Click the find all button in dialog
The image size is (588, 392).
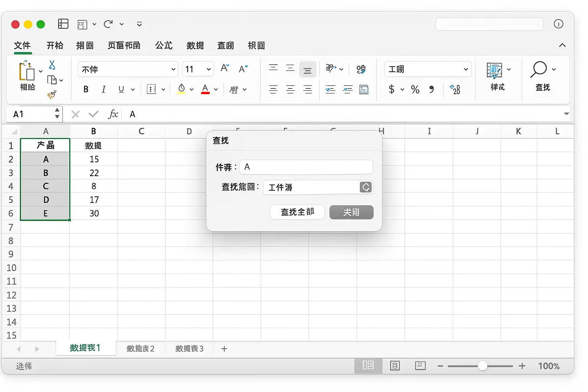coord(297,212)
